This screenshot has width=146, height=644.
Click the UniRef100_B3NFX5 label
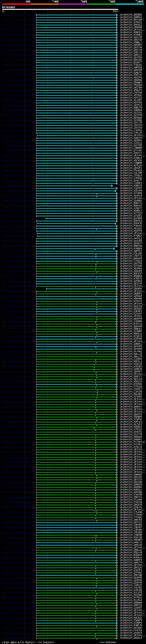click(x=131, y=625)
